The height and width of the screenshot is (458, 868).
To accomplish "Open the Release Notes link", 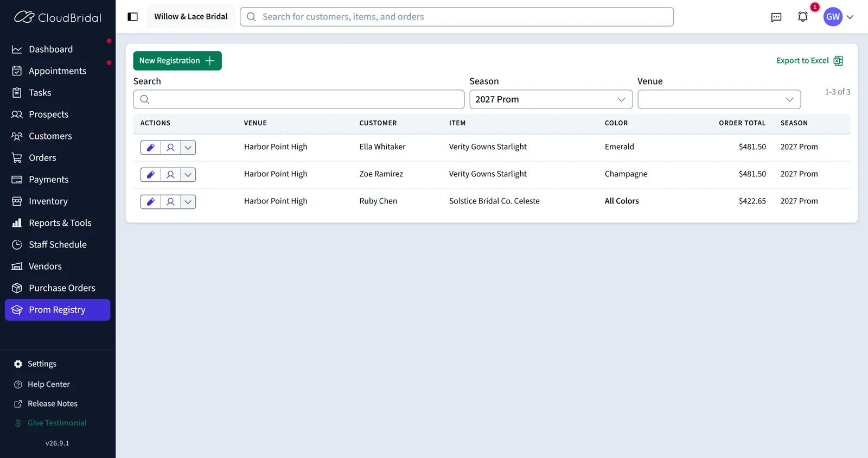I will pyautogui.click(x=53, y=404).
